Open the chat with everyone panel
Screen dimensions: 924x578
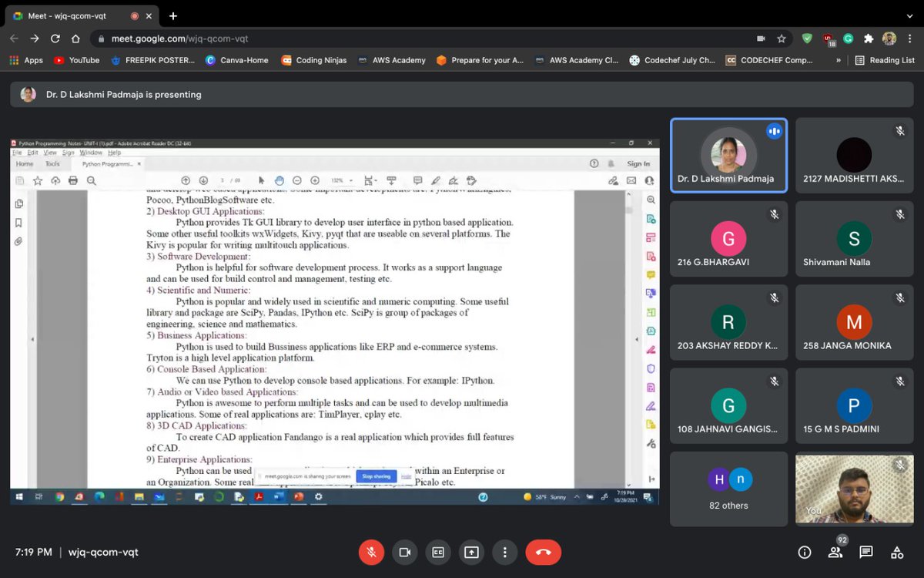tap(865, 552)
